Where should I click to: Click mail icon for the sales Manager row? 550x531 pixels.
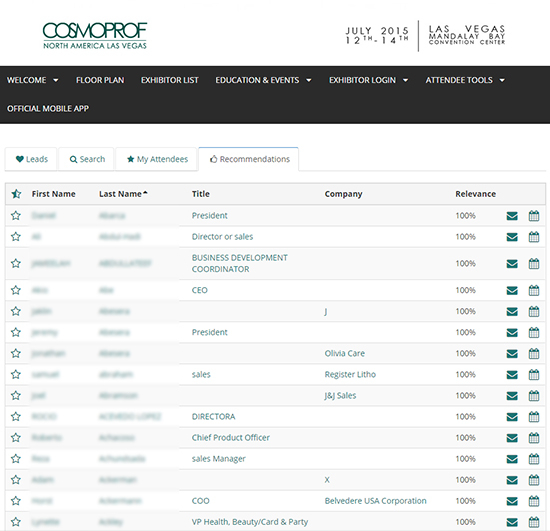[512, 459]
